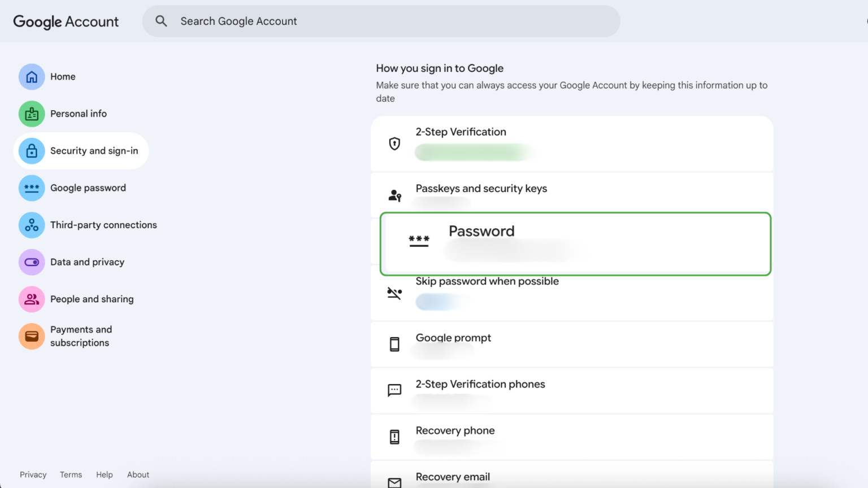Click the skip password crossed-out icon
Screen dimensions: 868x488
[x=394, y=293]
